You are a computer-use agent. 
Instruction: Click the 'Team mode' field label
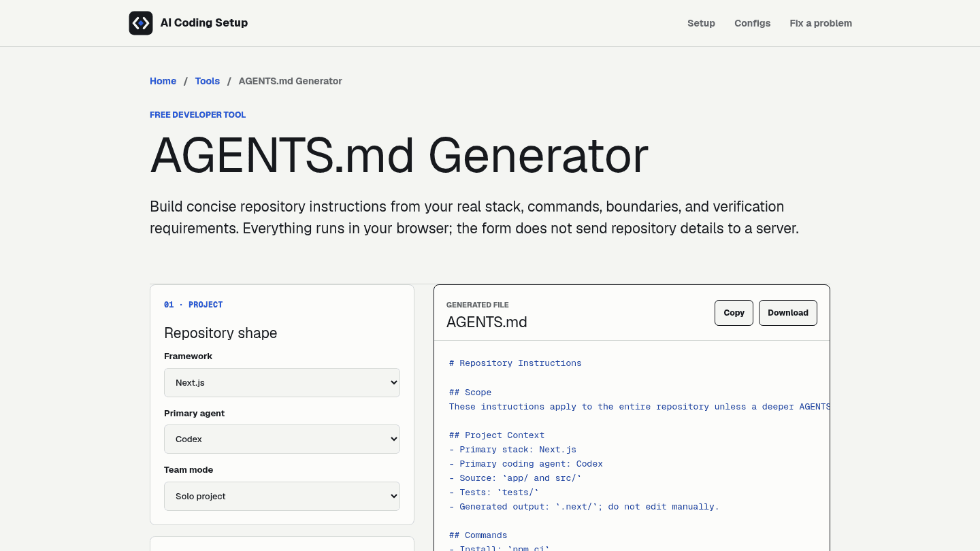pos(189,470)
